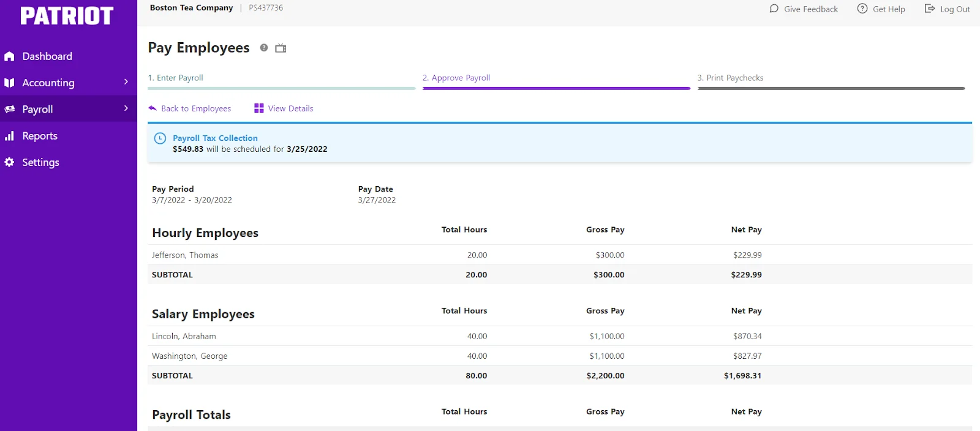Screen dimensions: 980x431
Task: Click the Hourly Employees section heading
Action: tap(205, 233)
